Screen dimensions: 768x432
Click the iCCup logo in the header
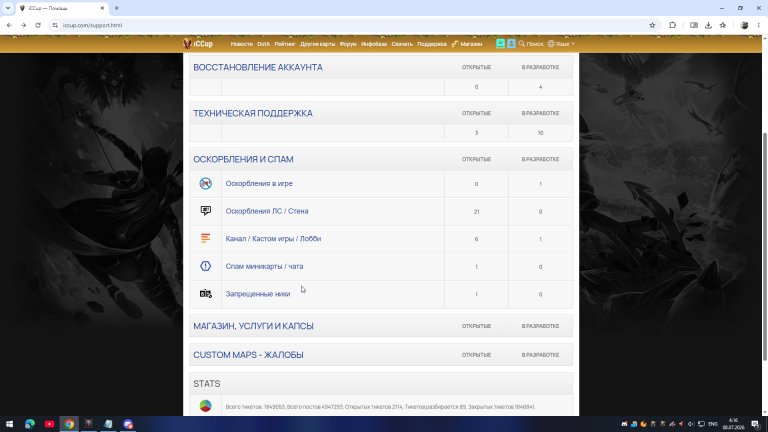pos(198,44)
